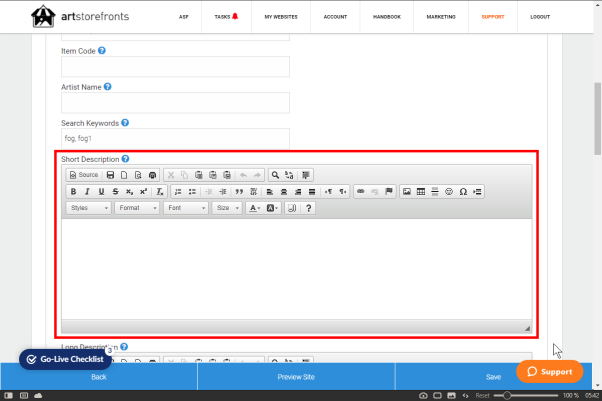The width and height of the screenshot is (602, 401).
Task: Click the Insert Page Break icon
Action: coord(477,192)
